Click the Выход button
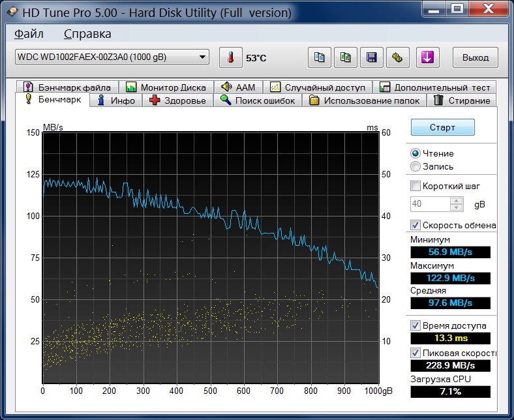Screen dimensions: 514x420 tap(476, 57)
